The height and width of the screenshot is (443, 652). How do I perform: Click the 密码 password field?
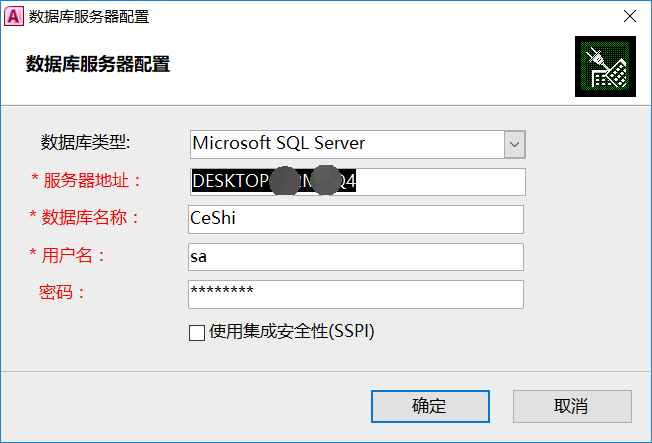(x=356, y=294)
